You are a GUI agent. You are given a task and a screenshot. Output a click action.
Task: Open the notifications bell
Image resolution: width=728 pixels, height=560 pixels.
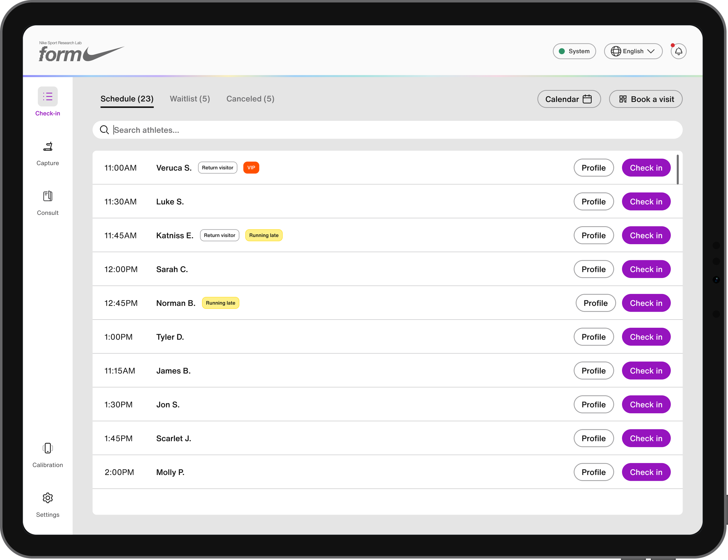[678, 51]
